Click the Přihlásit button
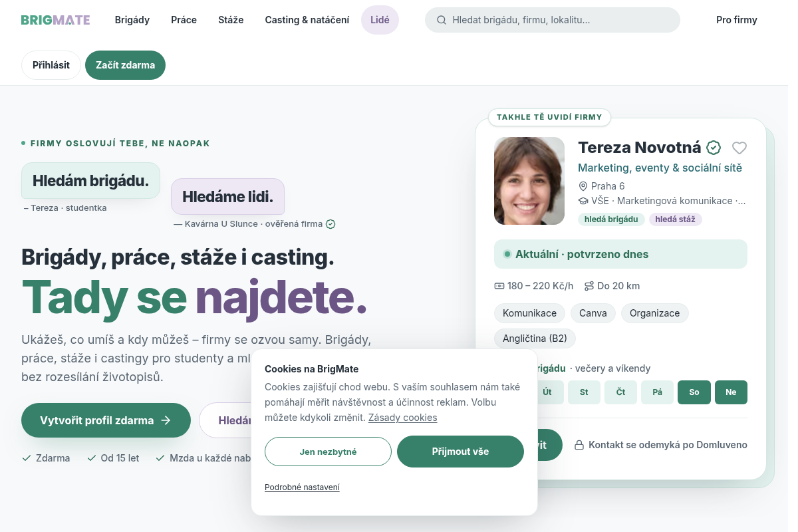The height and width of the screenshot is (532, 798). (51, 65)
